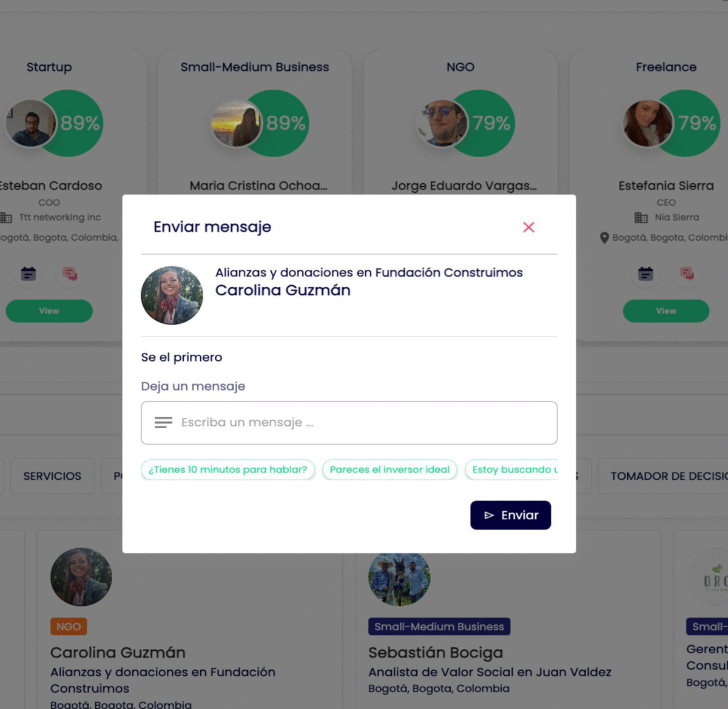The height and width of the screenshot is (709, 728).
Task: Open the calendar icon on Estefania Sierra's card
Action: (x=645, y=274)
